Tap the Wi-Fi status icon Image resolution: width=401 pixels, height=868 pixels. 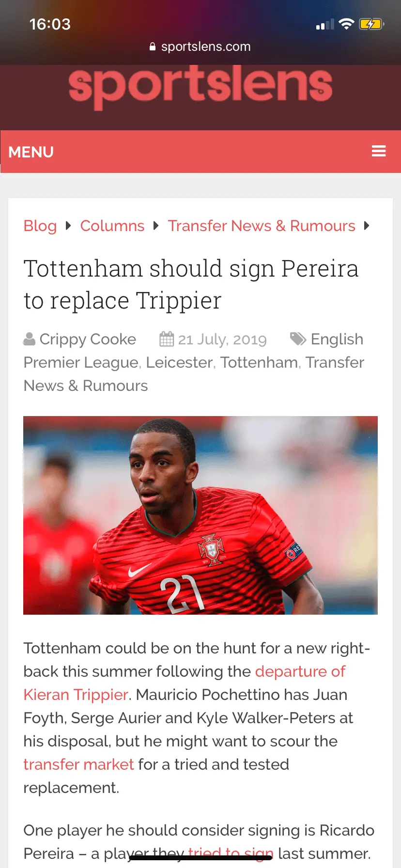346,24
